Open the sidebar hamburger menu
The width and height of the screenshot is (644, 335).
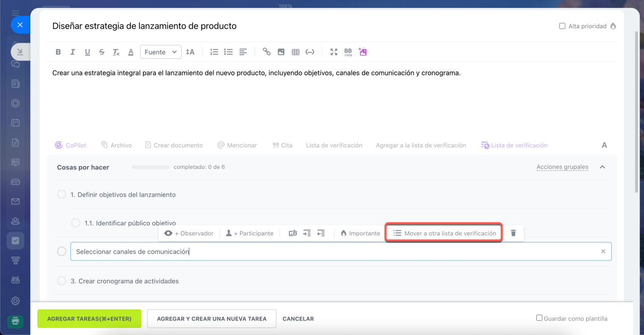(x=16, y=13)
